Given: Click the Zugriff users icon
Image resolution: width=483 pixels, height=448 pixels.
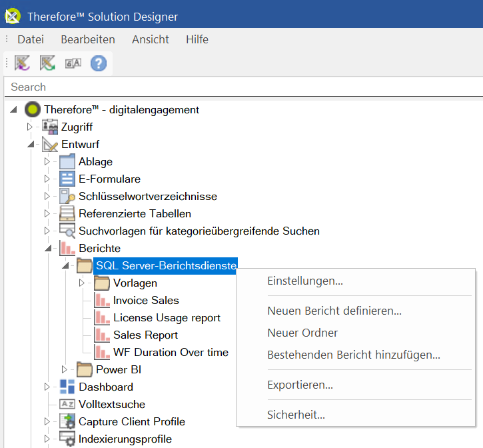Looking at the screenshot, I should tap(50, 127).
